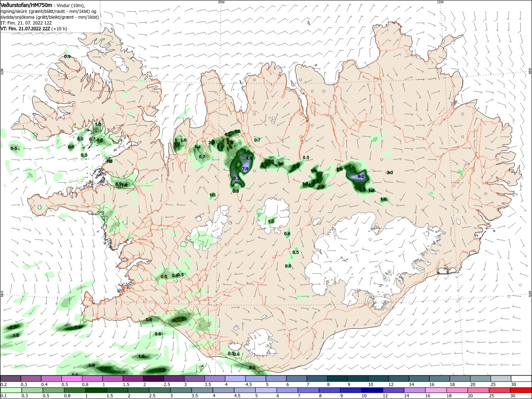Screen dimensions: 532x399
Task: Click the 5.3 precipitation value on the map
Action: 236,178
